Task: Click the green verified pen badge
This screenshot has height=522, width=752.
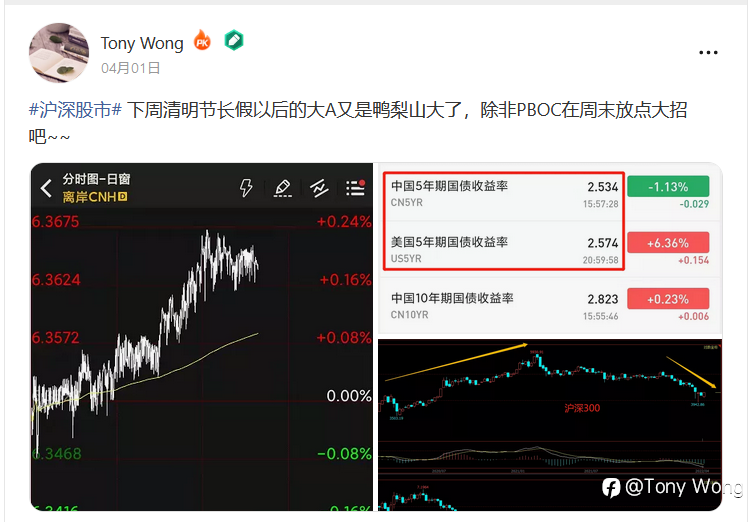Action: point(234,40)
